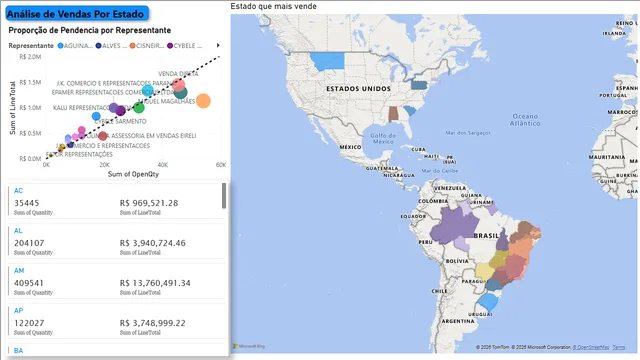Screen dimensions: 640x360
Task: Click the dark red bubble near ASSESSORIA EM VENDAS
Action: 103,136
